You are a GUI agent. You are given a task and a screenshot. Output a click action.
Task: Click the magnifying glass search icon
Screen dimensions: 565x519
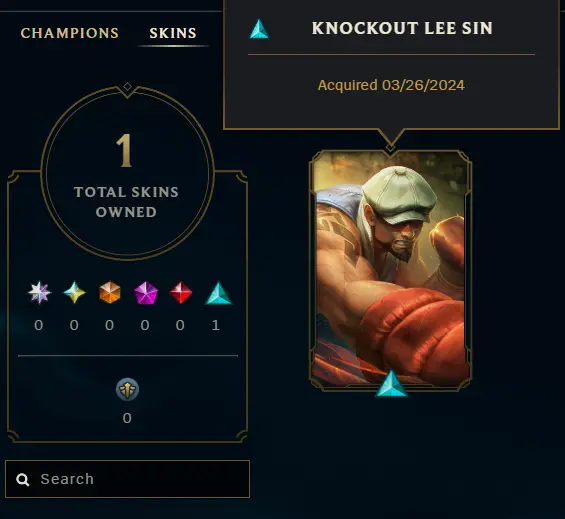(x=23, y=479)
